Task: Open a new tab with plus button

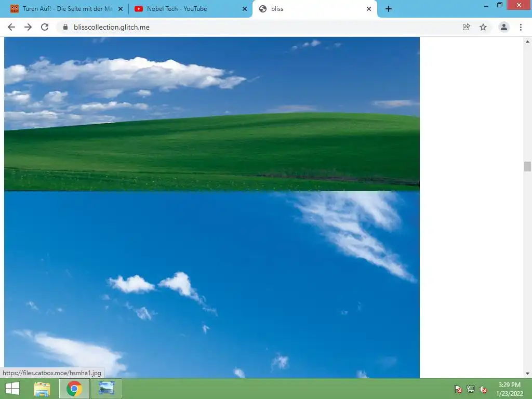Action: point(389,9)
